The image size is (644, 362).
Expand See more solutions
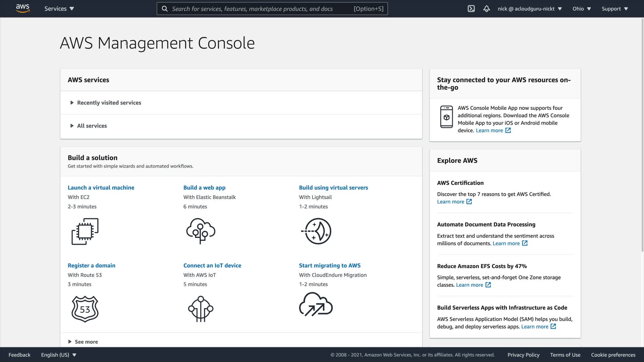tap(86, 342)
